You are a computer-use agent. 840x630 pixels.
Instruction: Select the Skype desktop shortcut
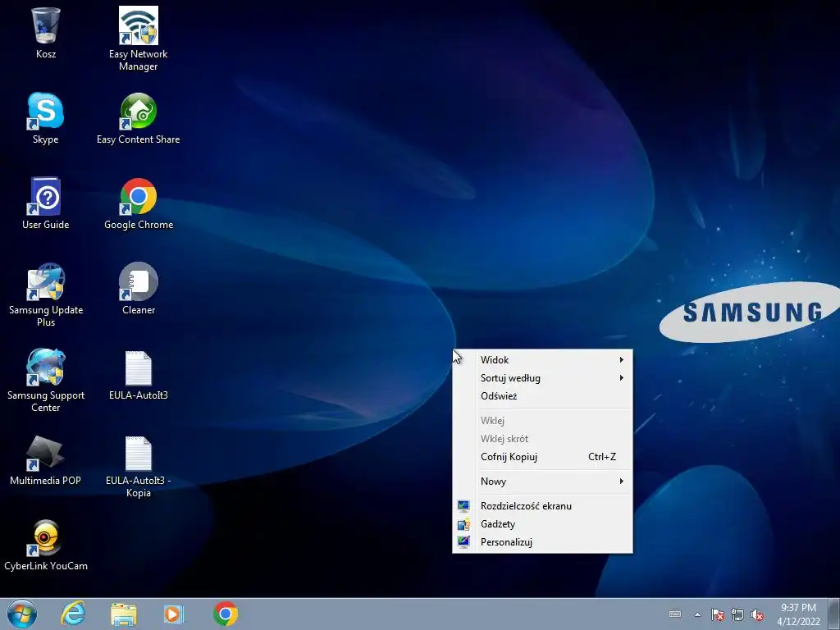(x=46, y=118)
